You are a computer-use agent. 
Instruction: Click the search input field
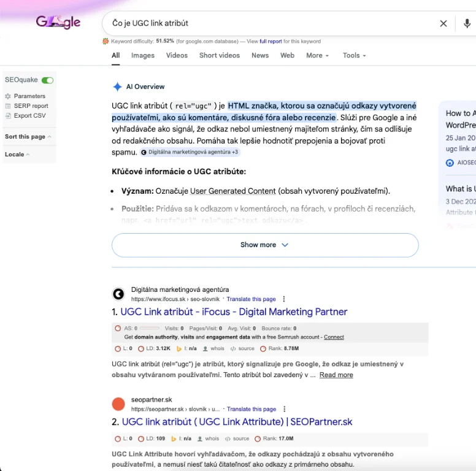point(270,23)
